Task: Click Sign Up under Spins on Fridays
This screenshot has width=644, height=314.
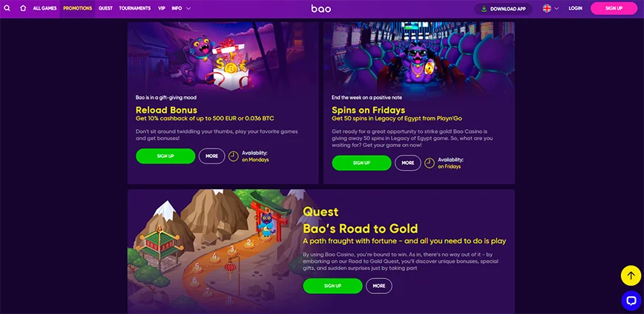Action: 361,163
